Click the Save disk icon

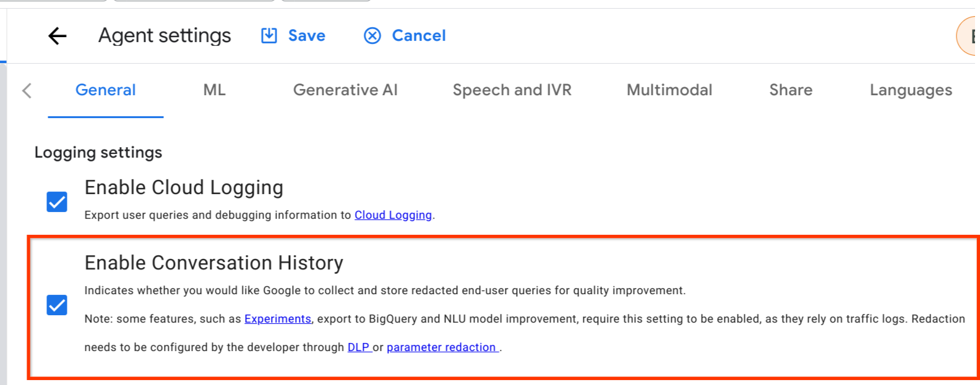[269, 36]
